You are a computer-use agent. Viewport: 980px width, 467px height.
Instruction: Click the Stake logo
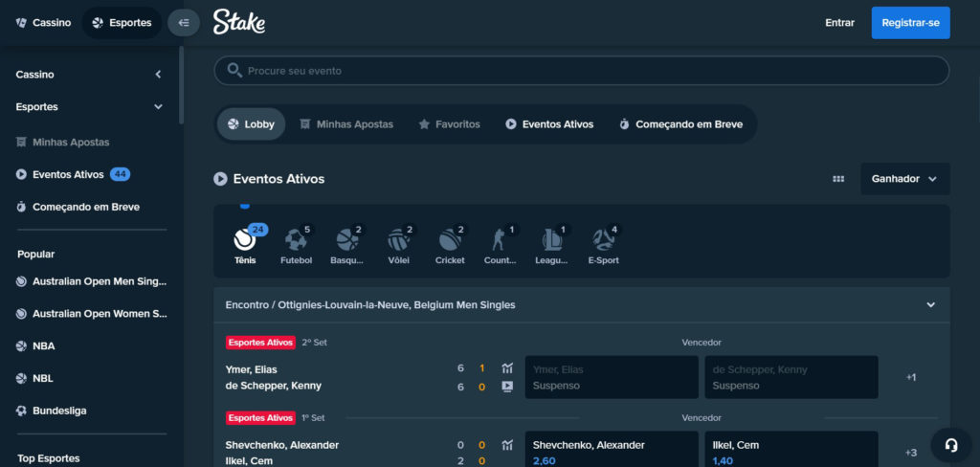pyautogui.click(x=238, y=23)
